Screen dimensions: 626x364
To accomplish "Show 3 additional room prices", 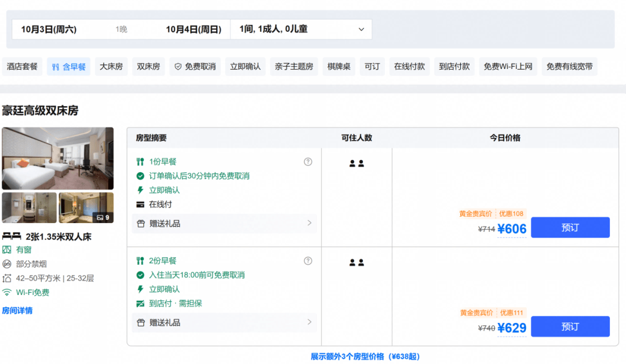I will coord(365,356).
